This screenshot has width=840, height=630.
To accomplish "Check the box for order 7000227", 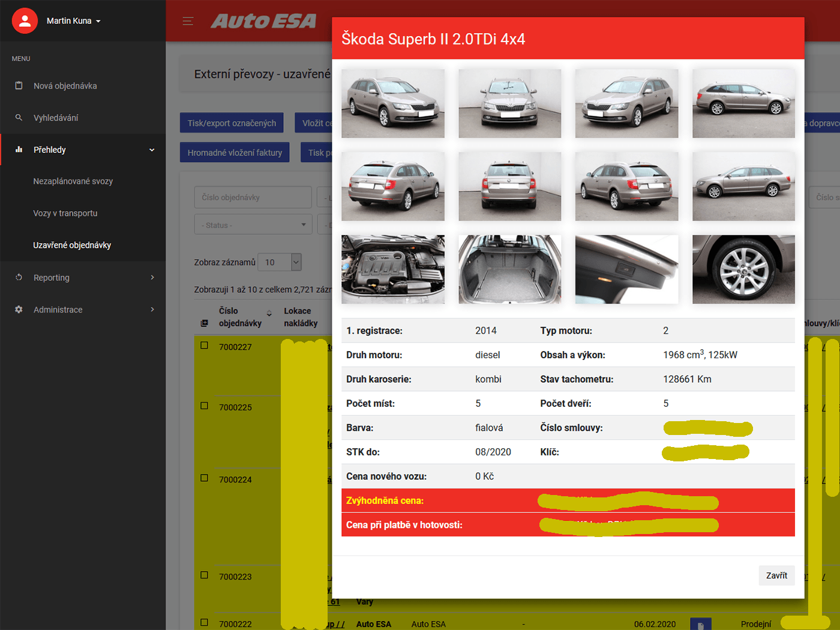I will pos(205,346).
